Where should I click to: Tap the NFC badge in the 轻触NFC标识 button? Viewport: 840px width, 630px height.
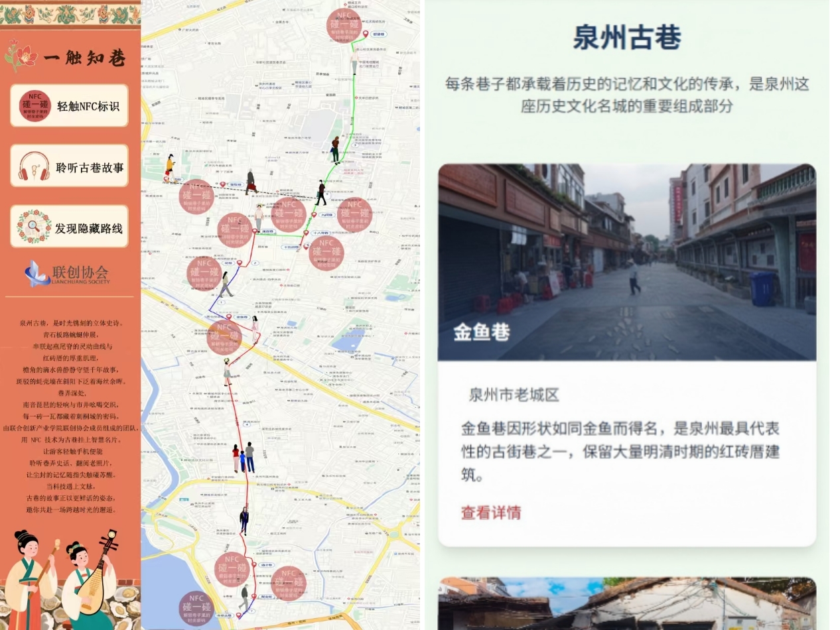pos(35,105)
